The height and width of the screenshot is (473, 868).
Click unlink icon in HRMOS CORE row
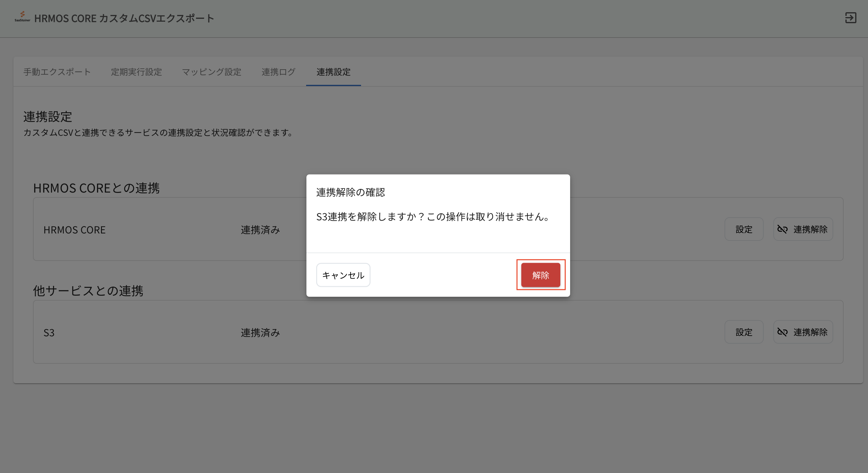(782, 229)
